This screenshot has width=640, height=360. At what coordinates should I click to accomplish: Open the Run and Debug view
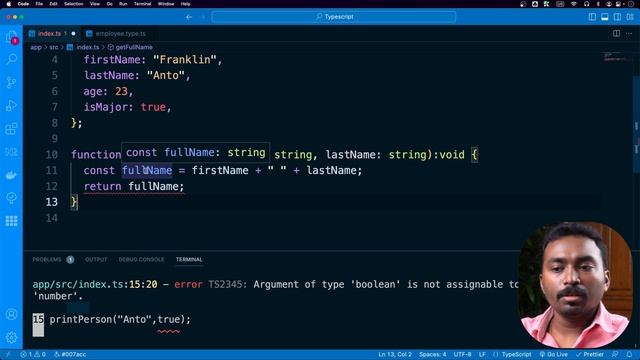tap(11, 106)
